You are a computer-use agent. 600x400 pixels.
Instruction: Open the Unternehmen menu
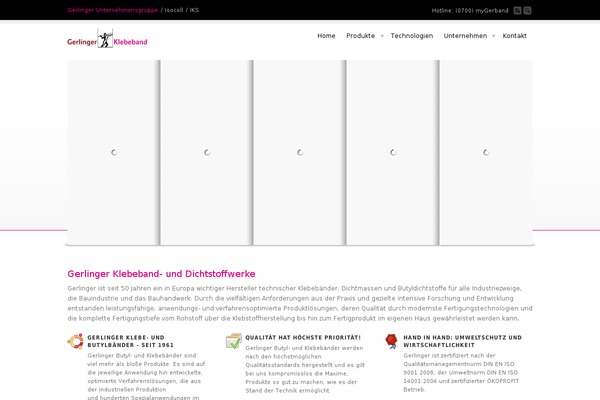pos(465,36)
